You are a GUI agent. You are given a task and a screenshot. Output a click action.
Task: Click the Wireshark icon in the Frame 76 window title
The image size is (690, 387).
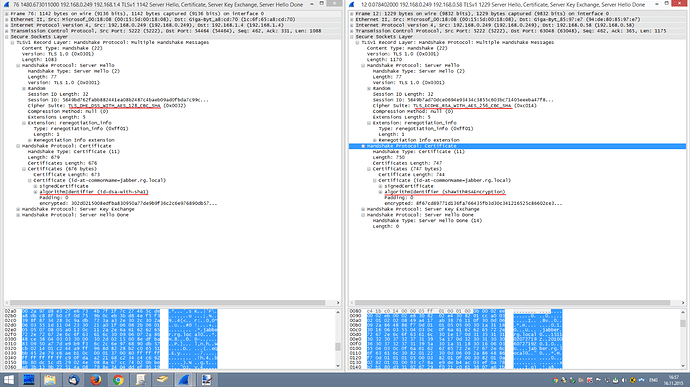(x=7, y=4)
